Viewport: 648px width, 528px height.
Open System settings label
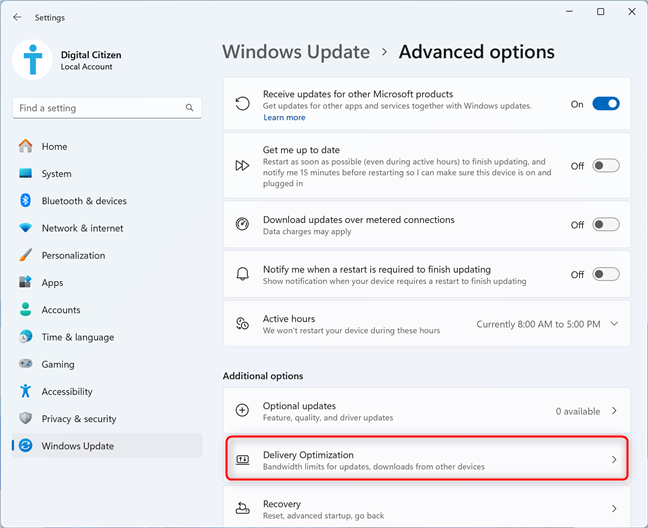point(56,174)
